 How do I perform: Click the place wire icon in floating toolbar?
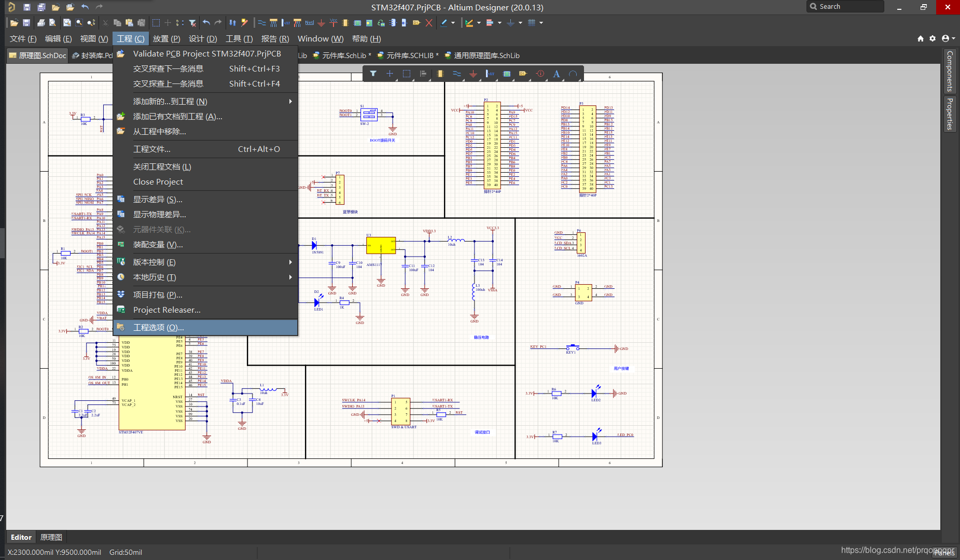click(456, 74)
